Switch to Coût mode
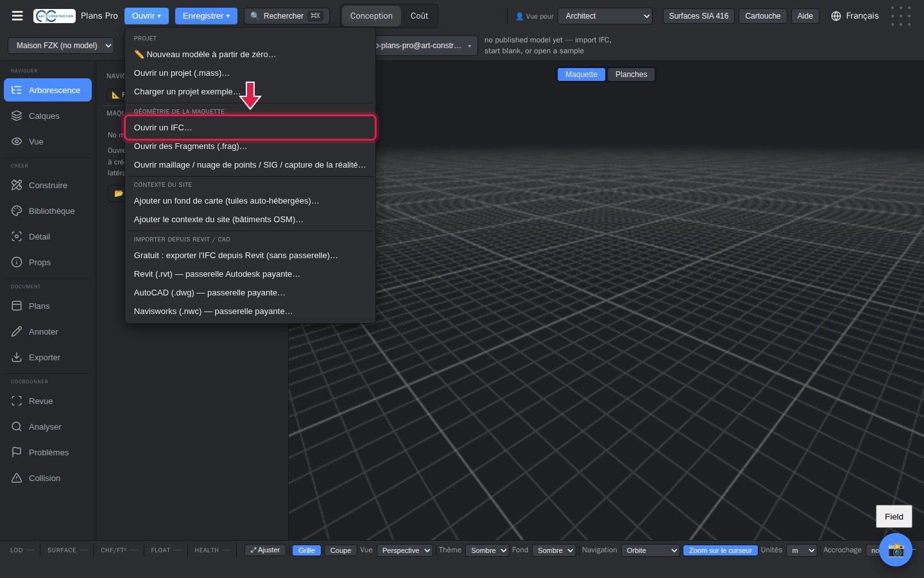This screenshot has height=578, width=924. tap(420, 16)
